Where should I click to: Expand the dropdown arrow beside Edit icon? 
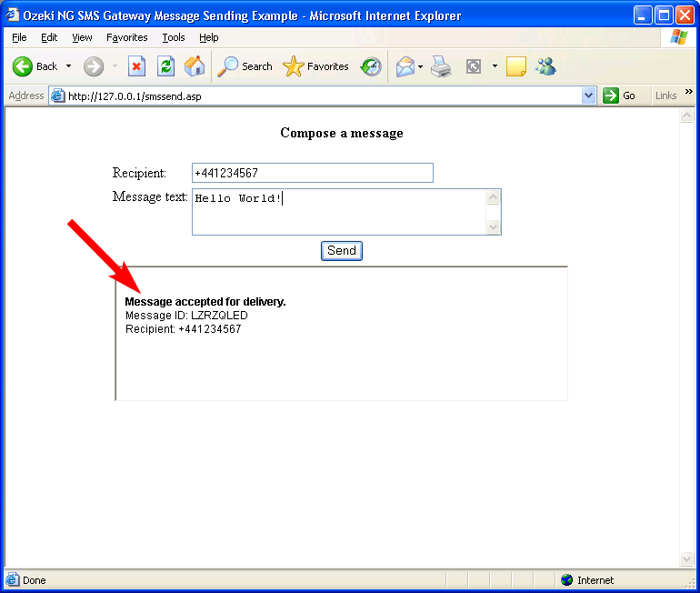pyautogui.click(x=495, y=66)
